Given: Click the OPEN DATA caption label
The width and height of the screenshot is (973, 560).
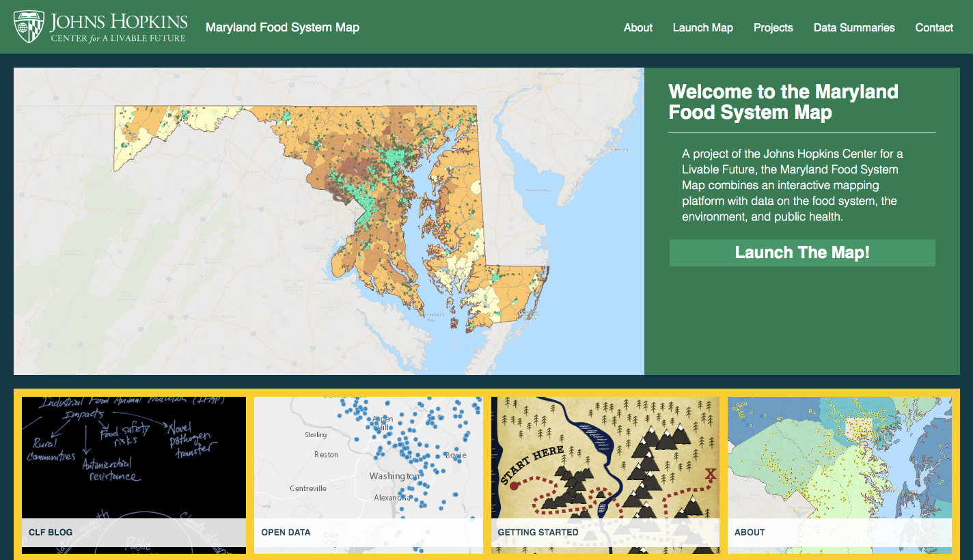Looking at the screenshot, I should point(286,532).
